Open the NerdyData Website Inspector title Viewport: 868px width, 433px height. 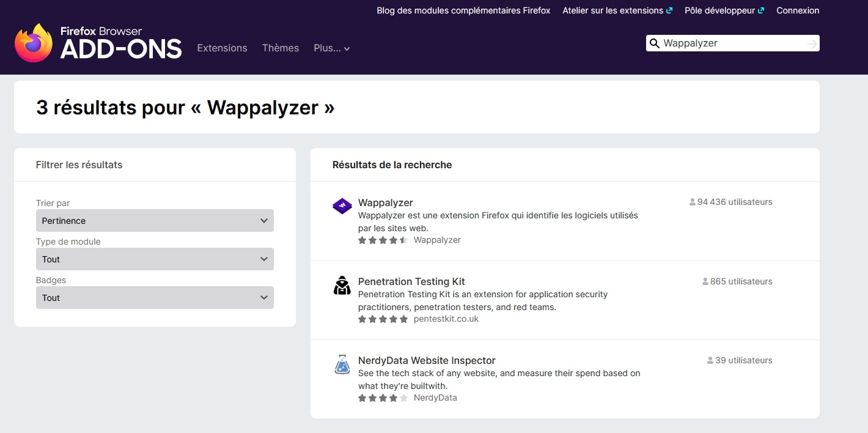[427, 360]
